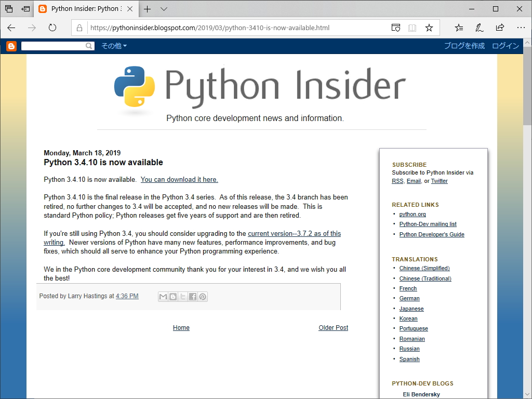
Task: Click the vertical page scrollbar thumb
Action: (527, 86)
